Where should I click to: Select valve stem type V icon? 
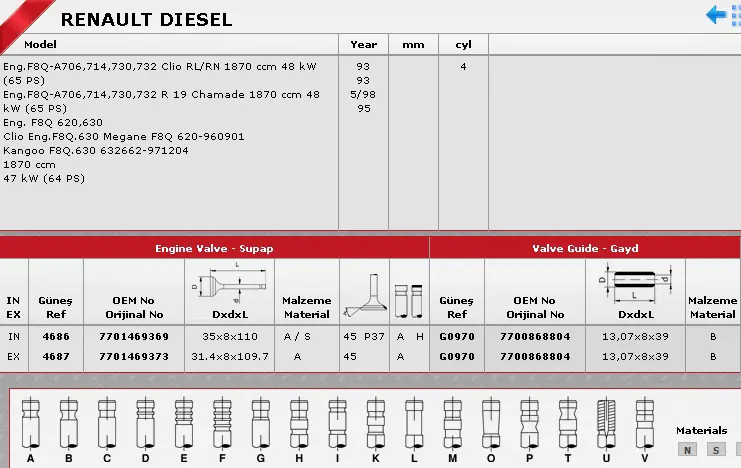(643, 425)
